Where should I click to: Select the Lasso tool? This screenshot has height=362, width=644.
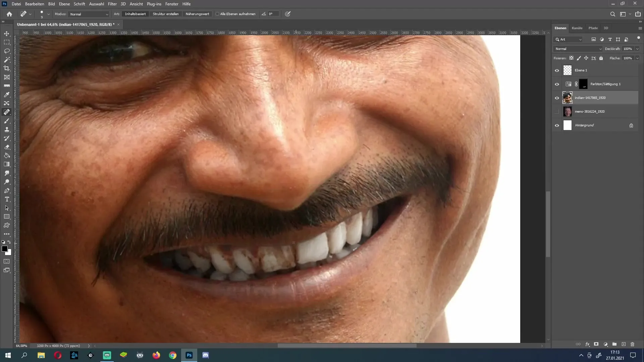tap(7, 50)
